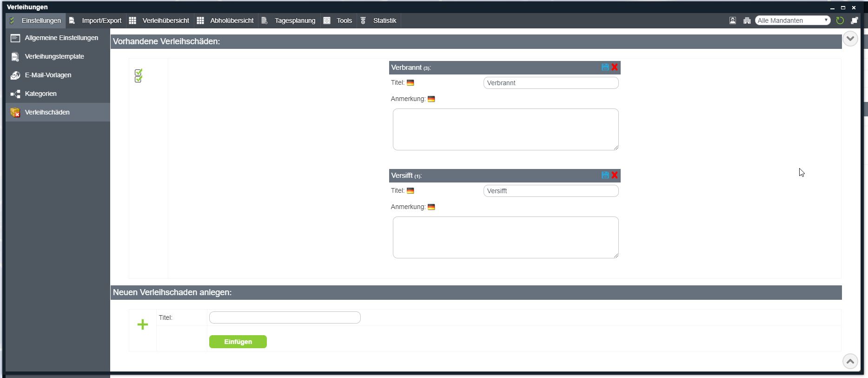The width and height of the screenshot is (868, 378).
Task: Click the green plus add icon
Action: click(143, 324)
